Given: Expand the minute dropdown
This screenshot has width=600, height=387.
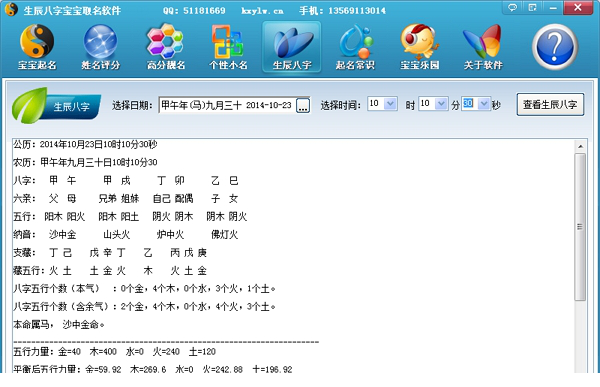Looking at the screenshot, I should (x=441, y=104).
